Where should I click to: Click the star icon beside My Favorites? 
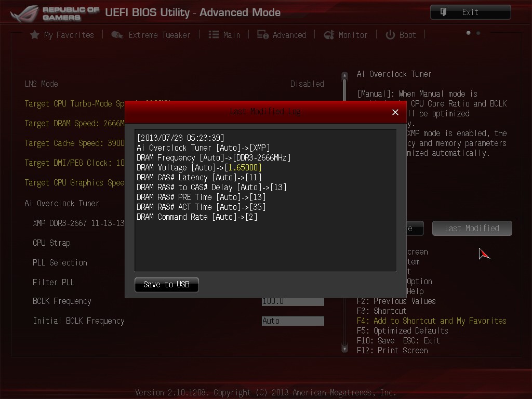[35, 35]
